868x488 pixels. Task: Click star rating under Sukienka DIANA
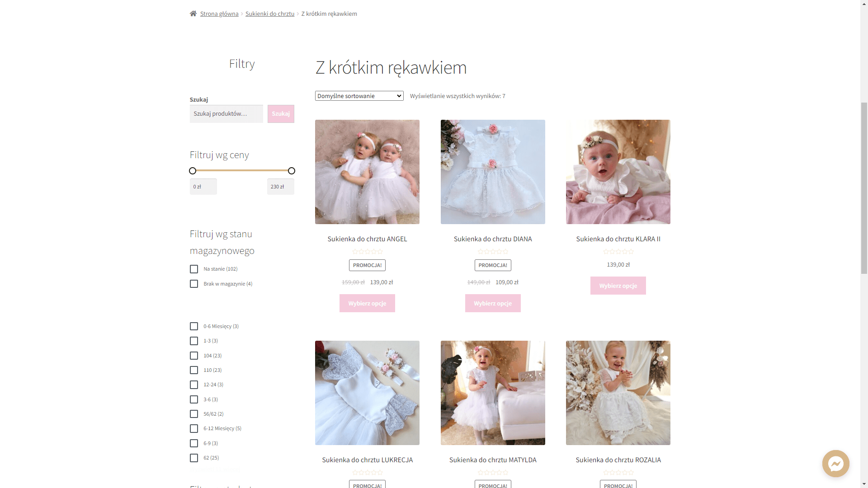[493, 252]
